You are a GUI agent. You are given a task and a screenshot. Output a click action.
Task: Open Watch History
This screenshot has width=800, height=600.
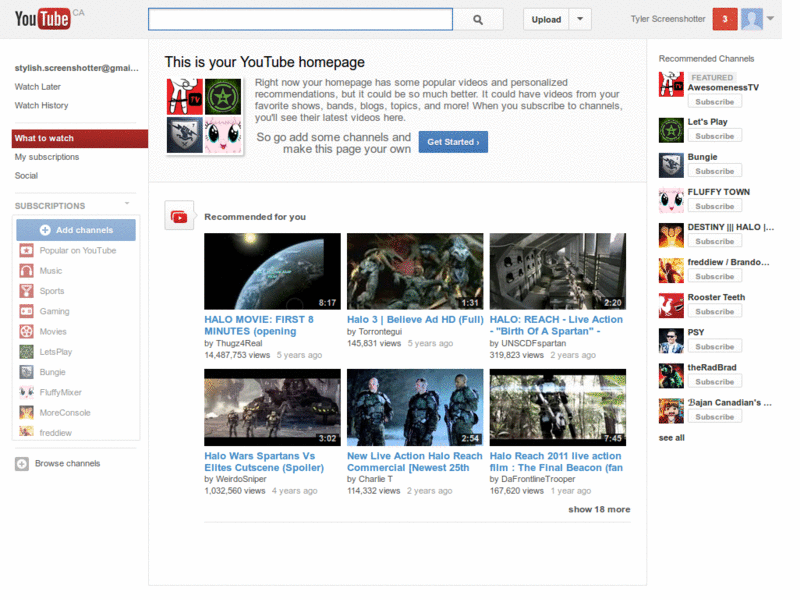(41, 106)
